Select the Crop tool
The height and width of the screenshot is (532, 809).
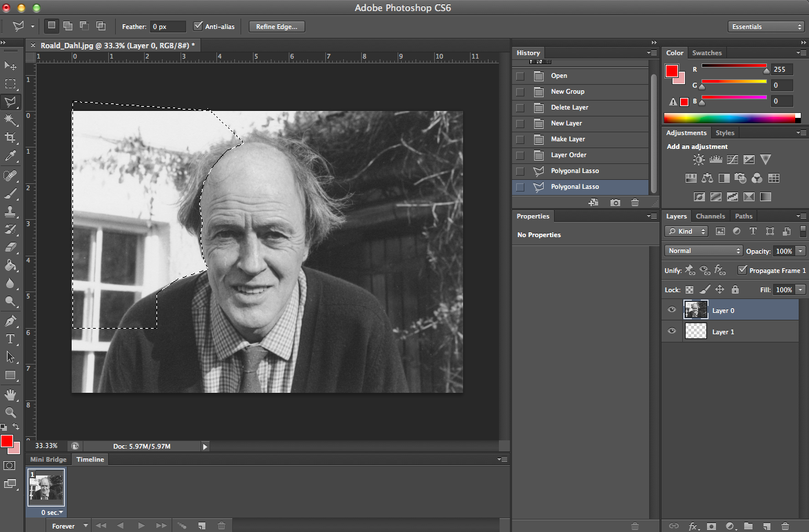point(10,138)
